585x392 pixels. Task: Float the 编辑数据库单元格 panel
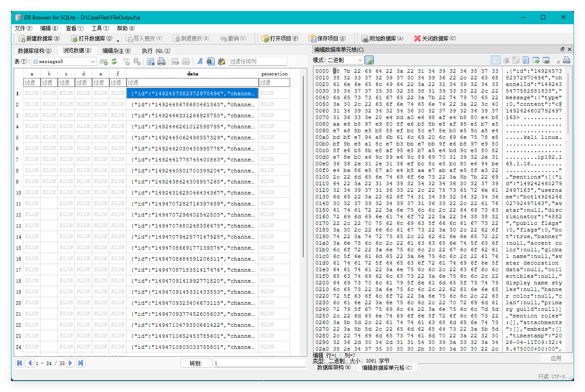tap(562, 49)
